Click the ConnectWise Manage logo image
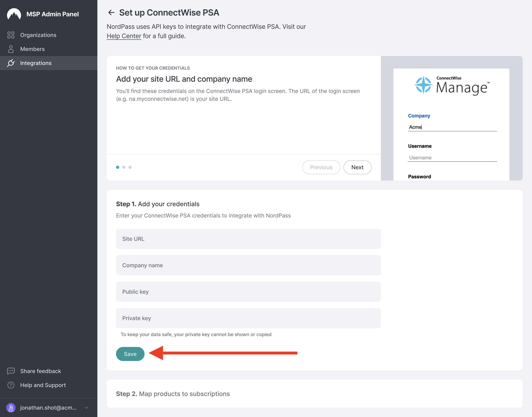 tap(451, 85)
